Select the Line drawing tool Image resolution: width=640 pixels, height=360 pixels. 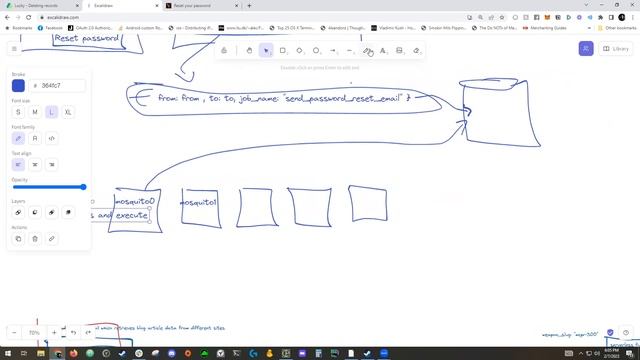point(350,51)
